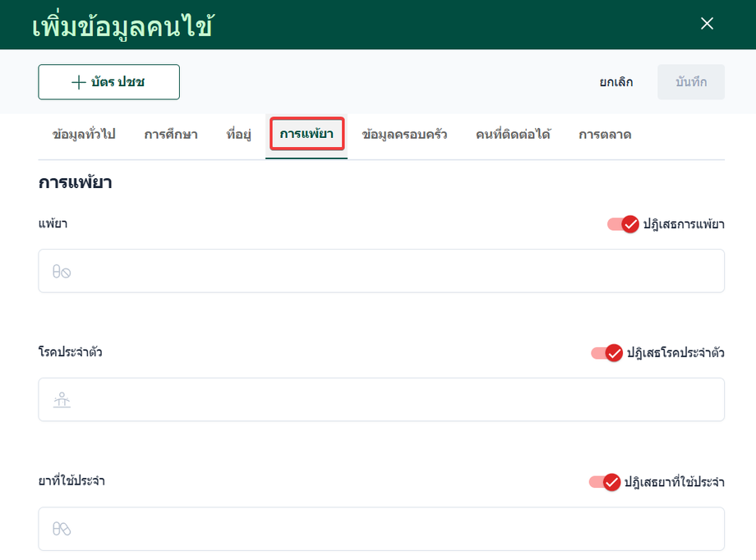This screenshot has width=756, height=560.
Task: Open the ข้อมูลทั่วไป tab
Action: coord(84,135)
